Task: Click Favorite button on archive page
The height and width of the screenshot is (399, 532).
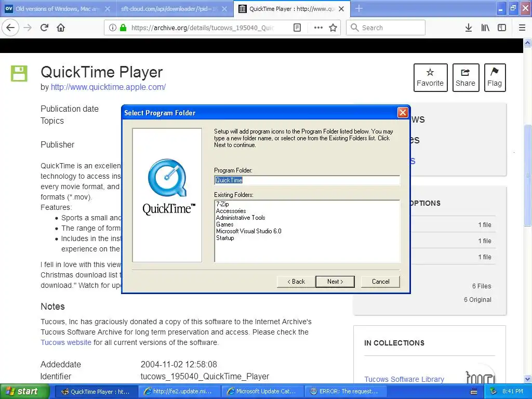Action: (430, 78)
